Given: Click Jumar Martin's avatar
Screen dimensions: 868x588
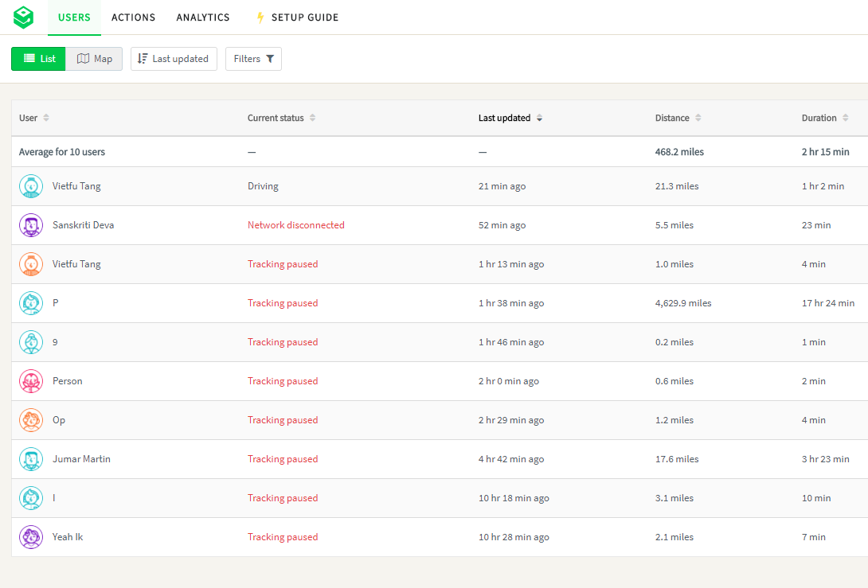Looking at the screenshot, I should (31, 459).
